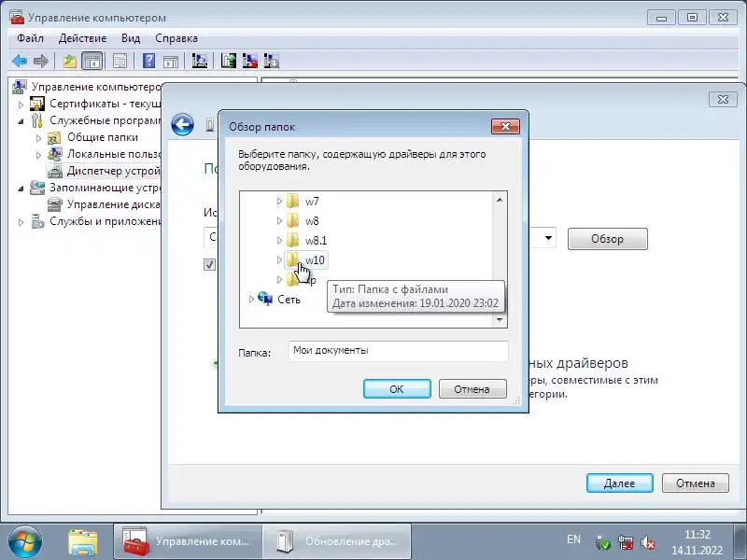Expand the Локальные пользователи node
This screenshot has width=747, height=560.
pyautogui.click(x=38, y=154)
